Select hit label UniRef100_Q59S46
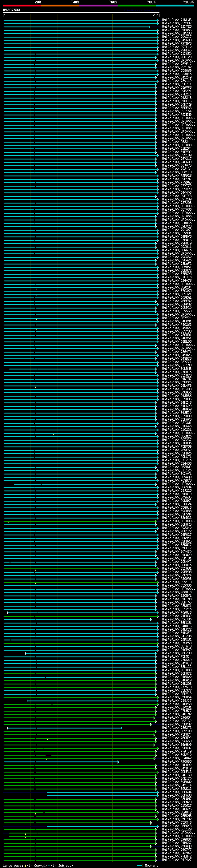The width and height of the screenshot is (197, 868). (x=176, y=822)
